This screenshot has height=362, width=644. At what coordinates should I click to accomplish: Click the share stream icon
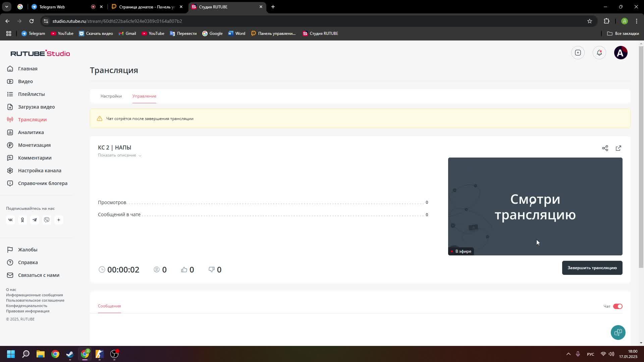point(605,148)
